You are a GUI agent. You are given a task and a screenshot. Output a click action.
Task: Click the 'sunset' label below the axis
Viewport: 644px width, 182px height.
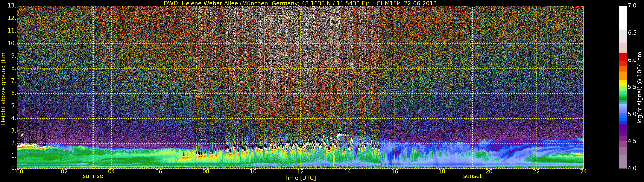[x=472, y=176]
